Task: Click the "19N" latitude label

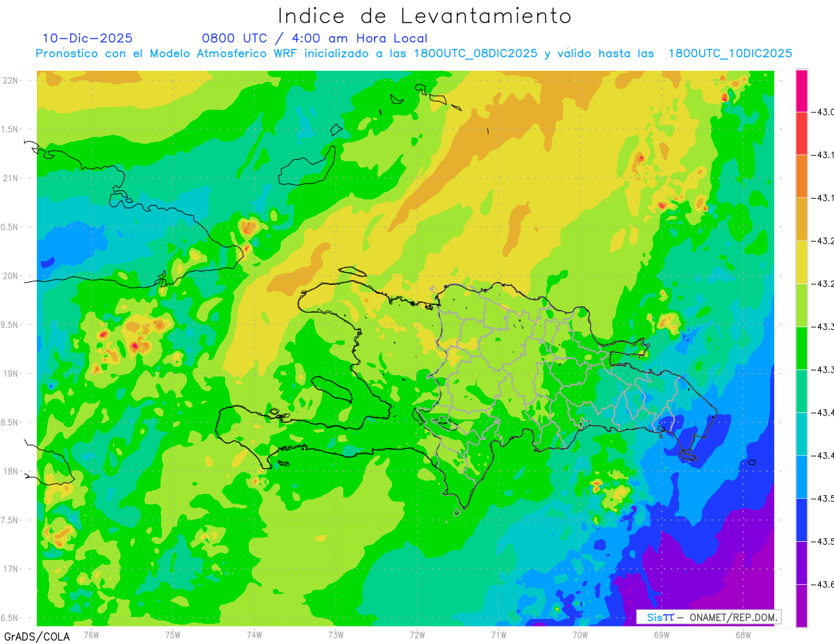Action: pos(10,373)
